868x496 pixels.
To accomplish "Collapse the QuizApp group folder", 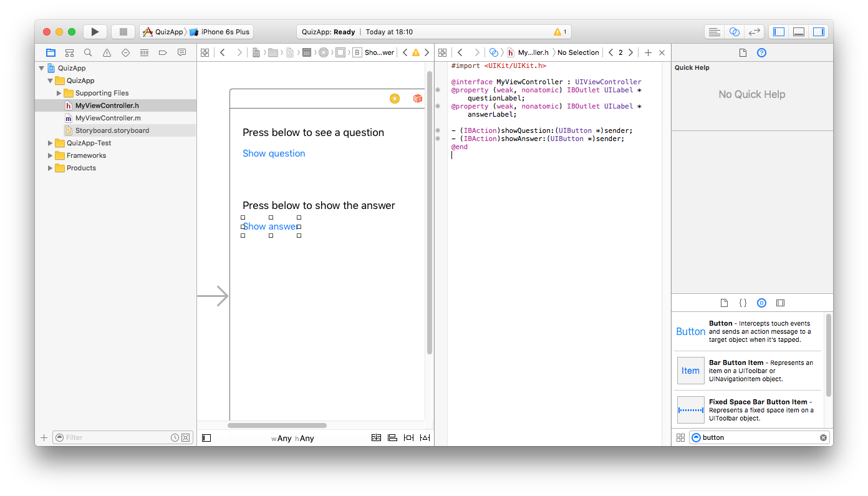I will click(x=51, y=81).
